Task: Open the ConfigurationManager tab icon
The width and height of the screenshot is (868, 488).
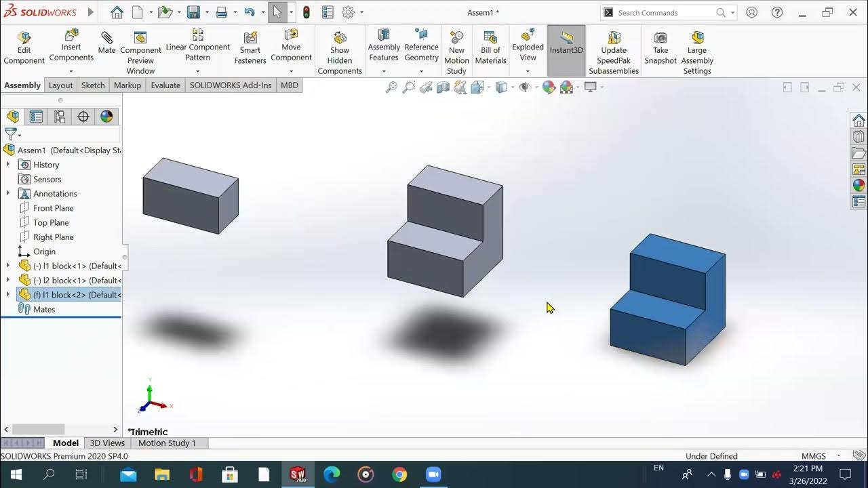Action: [x=60, y=117]
